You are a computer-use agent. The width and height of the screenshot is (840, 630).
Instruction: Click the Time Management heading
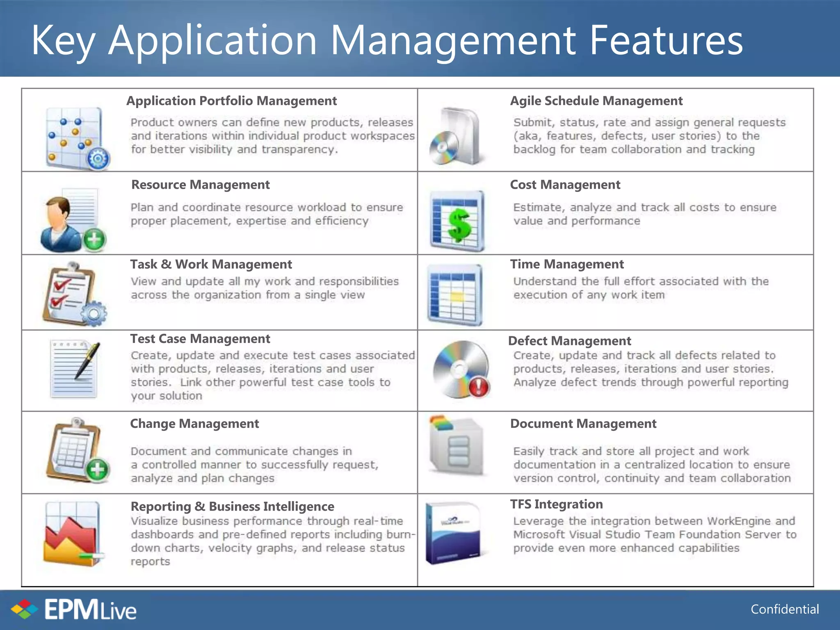click(x=566, y=264)
